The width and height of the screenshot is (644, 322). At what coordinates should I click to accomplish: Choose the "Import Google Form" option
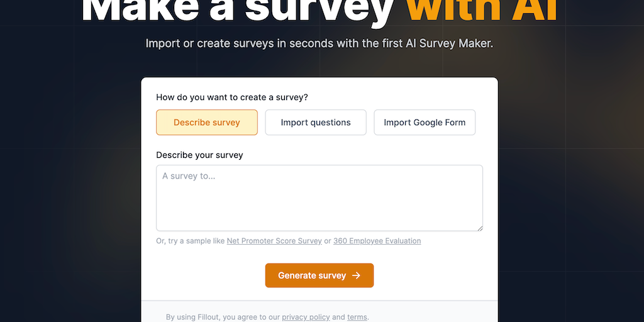pos(425,123)
